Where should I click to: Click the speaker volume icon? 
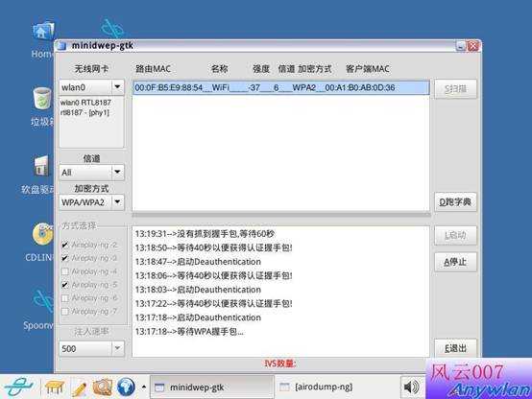click(x=412, y=387)
